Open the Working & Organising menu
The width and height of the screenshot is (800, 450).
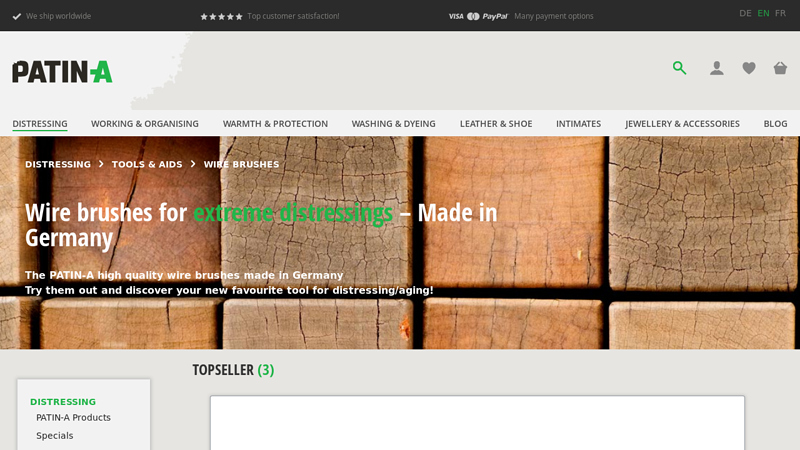(x=145, y=124)
